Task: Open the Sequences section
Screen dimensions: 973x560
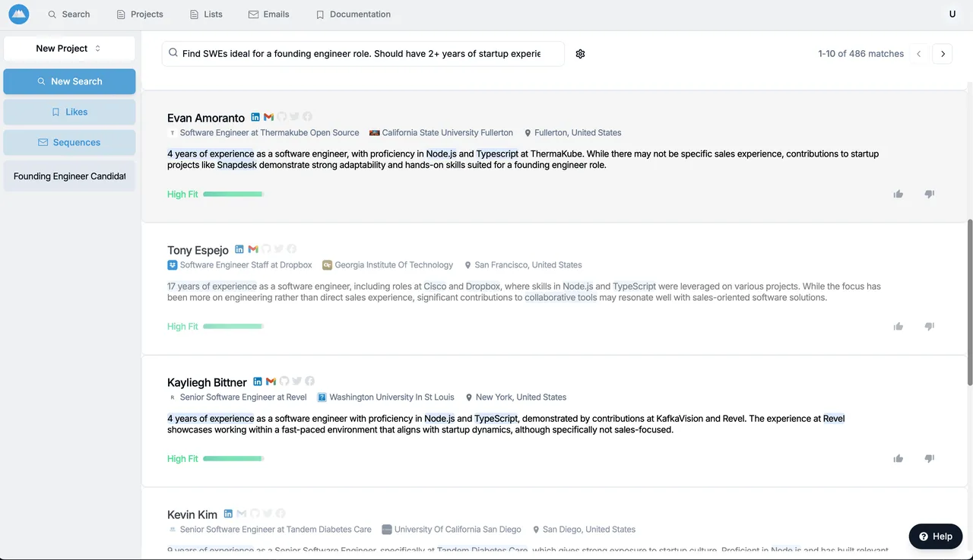Action: point(69,142)
